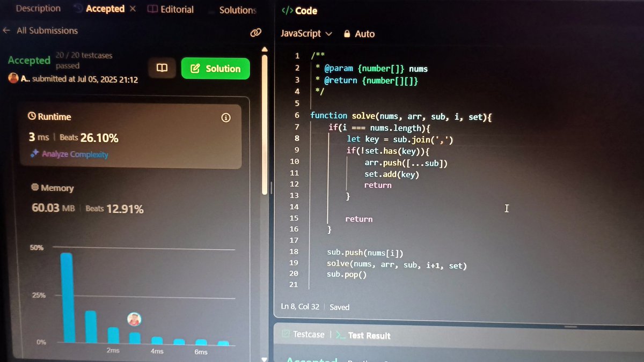Click the Code panel icon
This screenshot has width=644, height=362.
click(287, 11)
